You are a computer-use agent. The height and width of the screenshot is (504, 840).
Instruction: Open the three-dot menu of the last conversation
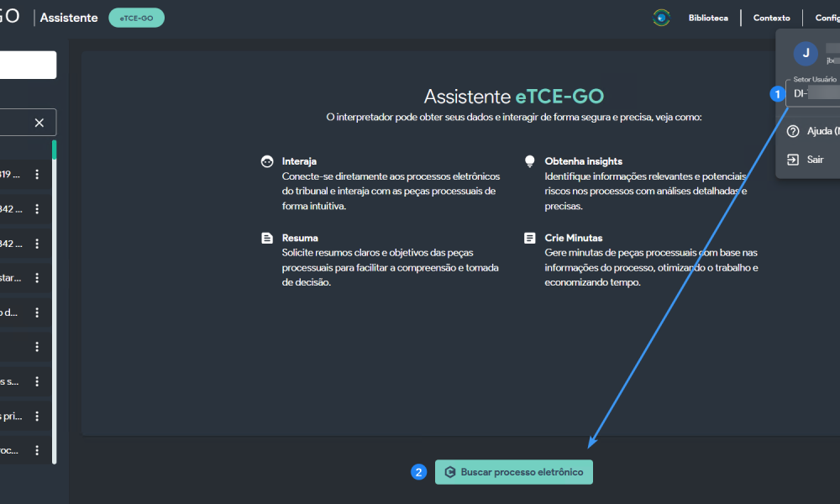pyautogui.click(x=37, y=449)
